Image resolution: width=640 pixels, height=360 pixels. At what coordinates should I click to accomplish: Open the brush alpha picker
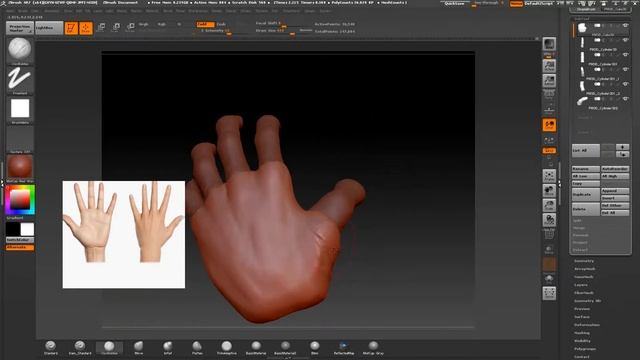click(x=20, y=110)
